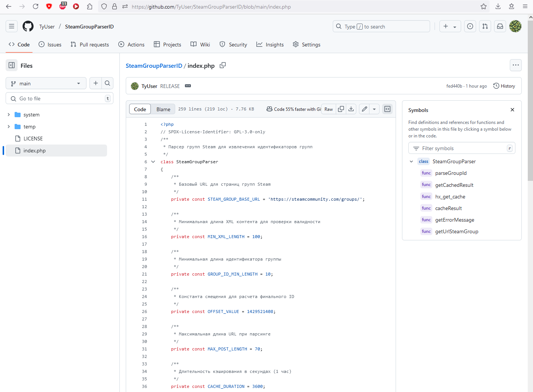This screenshot has height=392, width=533.
Task: Go back with browser back arrow
Action: [9, 6]
